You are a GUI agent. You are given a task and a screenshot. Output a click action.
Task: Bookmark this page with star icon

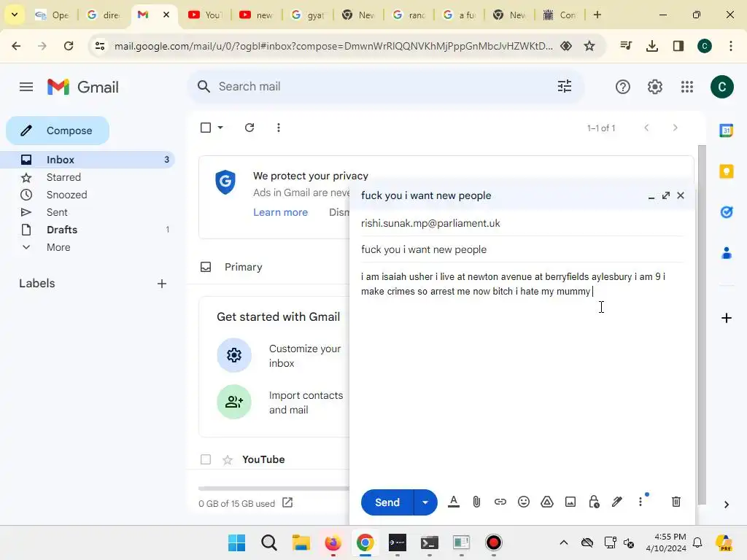coord(589,46)
